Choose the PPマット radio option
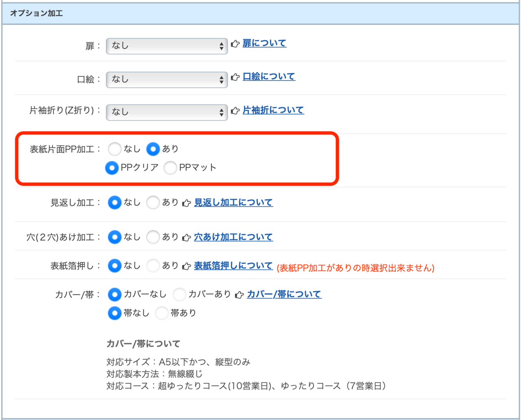 point(170,168)
